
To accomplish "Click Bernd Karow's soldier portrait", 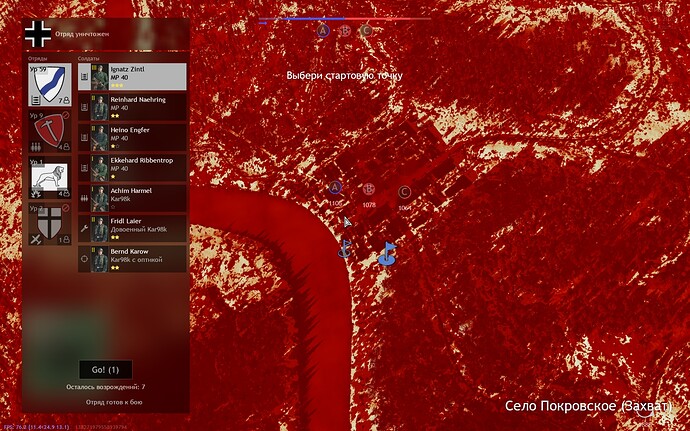I will 100,259.
